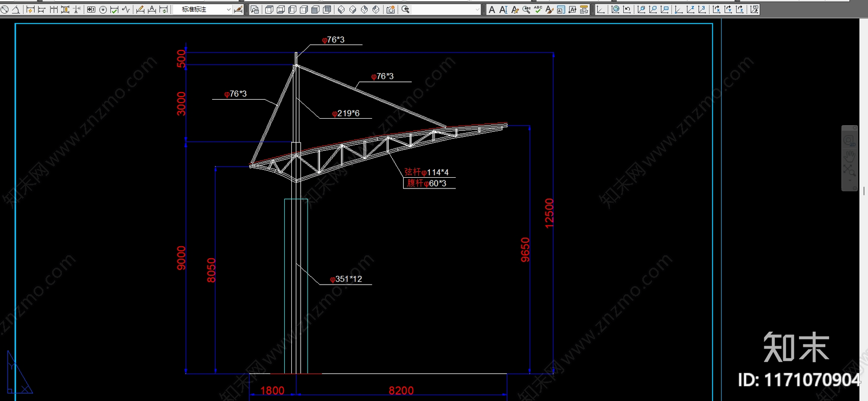This screenshot has width=868, height=401.
Task: Select the φ351*12 column label
Action: point(346,279)
